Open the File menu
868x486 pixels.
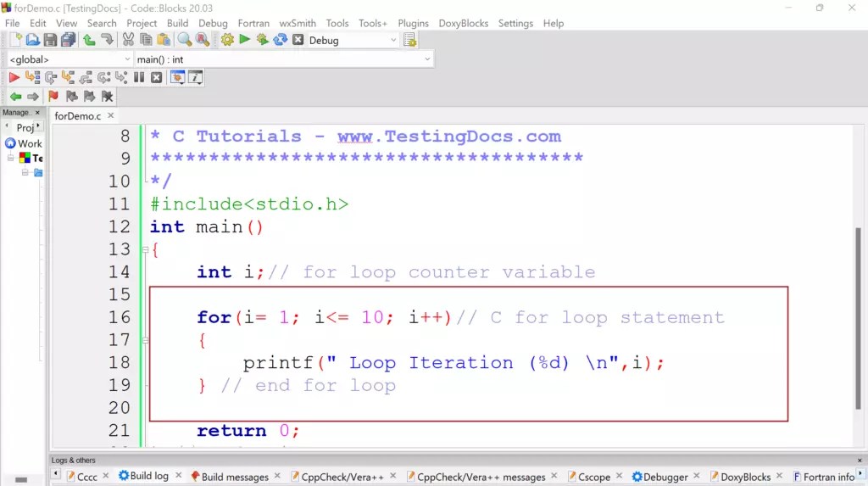(x=12, y=23)
